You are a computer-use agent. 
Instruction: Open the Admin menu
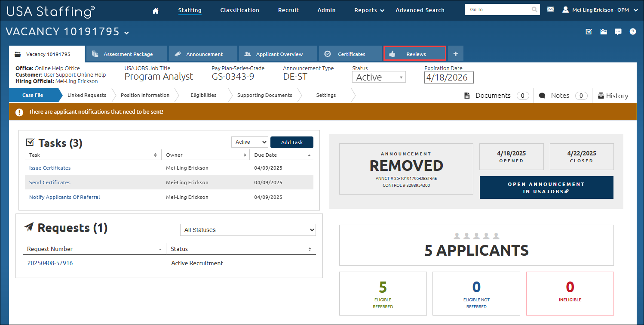[326, 10]
